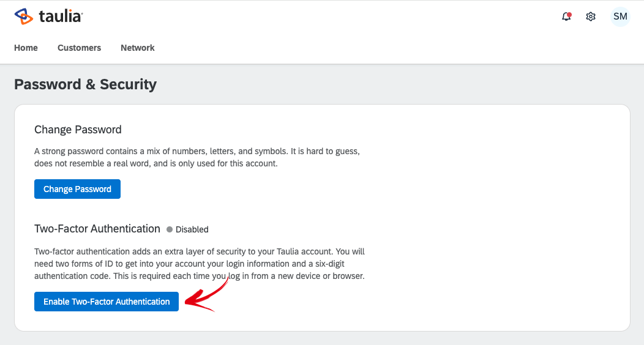Image resolution: width=644 pixels, height=345 pixels.
Task: Click the gray Disabled status dot
Action: pyautogui.click(x=170, y=229)
